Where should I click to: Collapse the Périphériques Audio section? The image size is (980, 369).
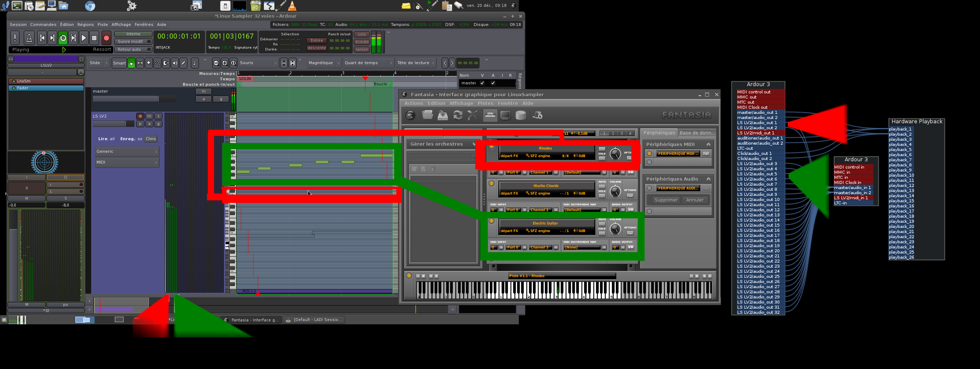[x=708, y=179]
